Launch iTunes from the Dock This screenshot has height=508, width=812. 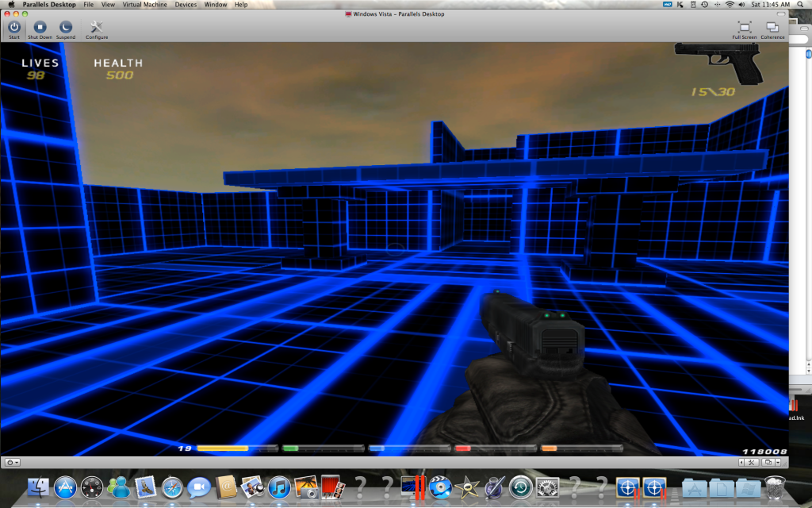click(279, 487)
